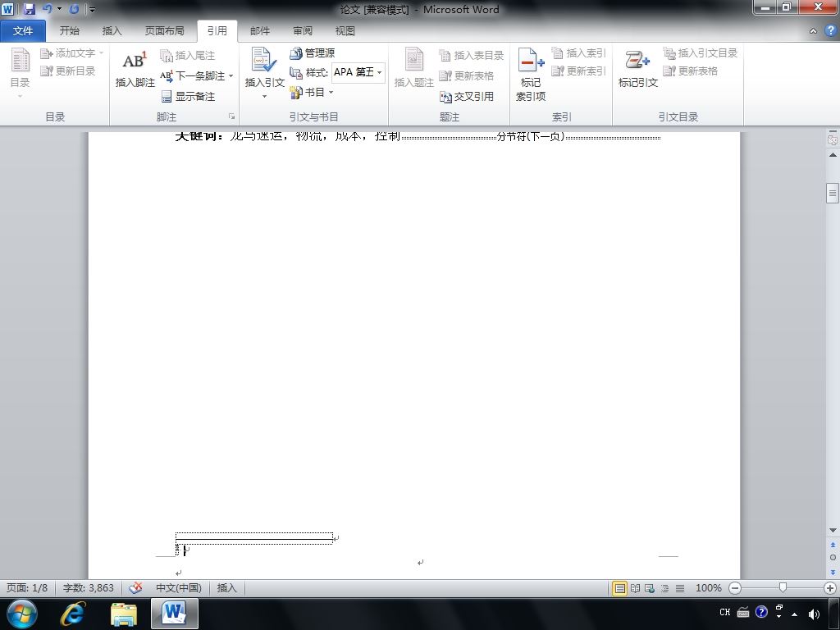This screenshot has width=840, height=630.
Task: Click the ruler toggle above vertical scrollbar
Action: [x=833, y=139]
